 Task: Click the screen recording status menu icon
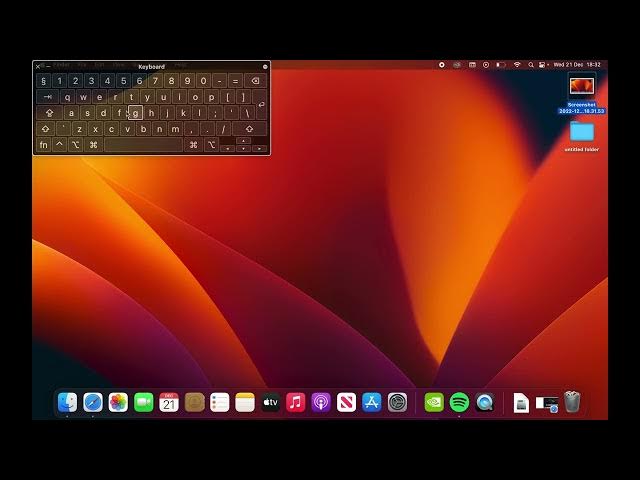[x=442, y=65]
